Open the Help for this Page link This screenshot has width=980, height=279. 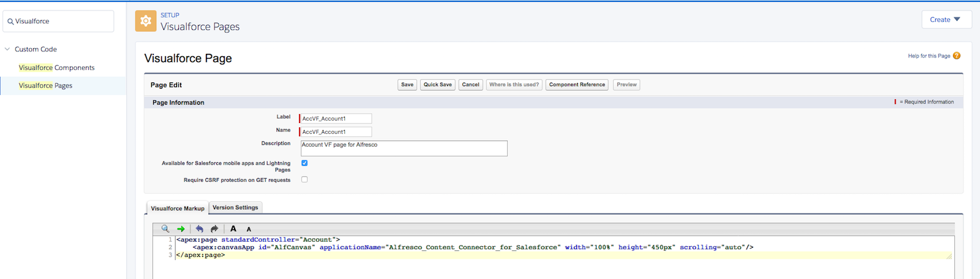[x=929, y=56]
